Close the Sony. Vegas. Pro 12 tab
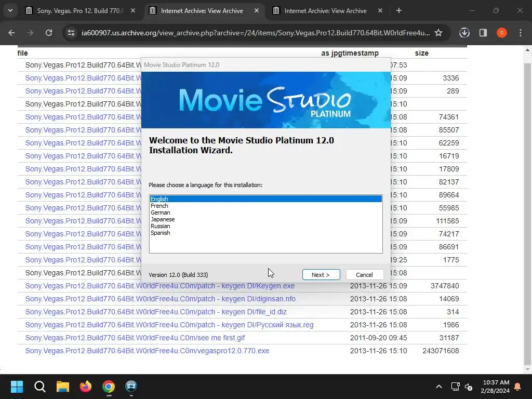The image size is (532, 399). click(x=133, y=10)
